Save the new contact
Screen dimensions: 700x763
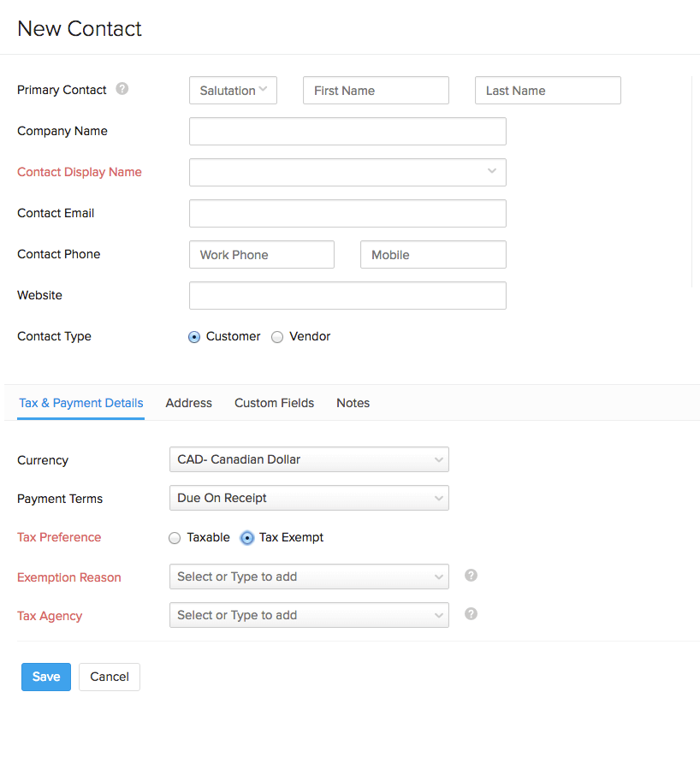point(45,677)
